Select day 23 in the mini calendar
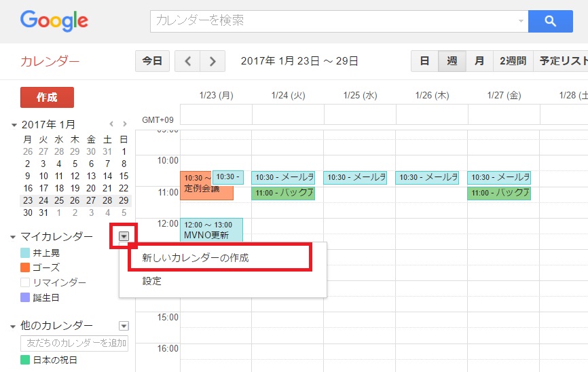588x372 pixels. coord(28,201)
